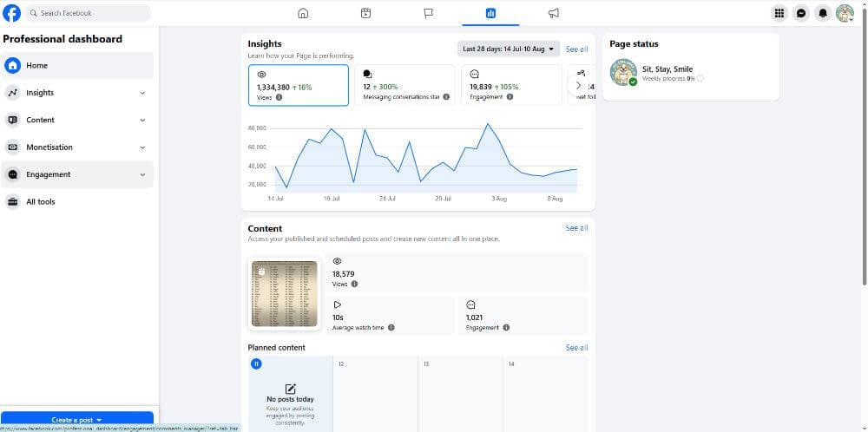
Task: Open the account profile avatar
Action: click(845, 13)
